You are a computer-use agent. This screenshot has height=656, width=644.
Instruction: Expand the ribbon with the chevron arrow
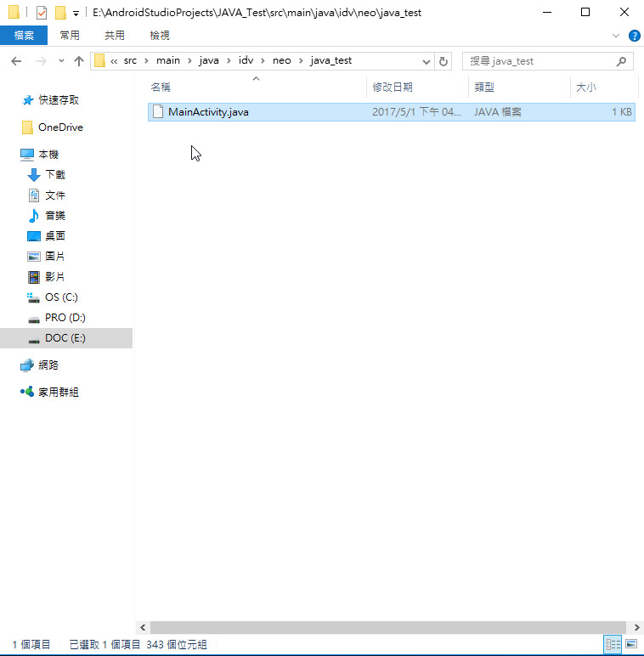[x=616, y=36]
